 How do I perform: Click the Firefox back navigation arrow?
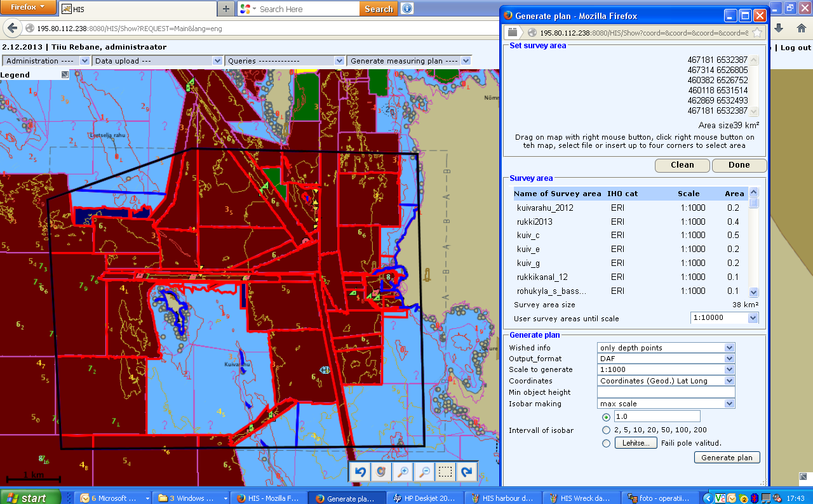(13, 29)
